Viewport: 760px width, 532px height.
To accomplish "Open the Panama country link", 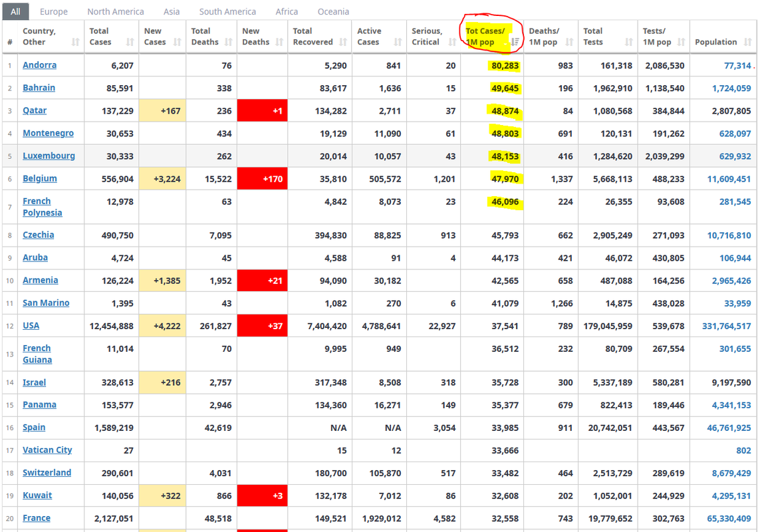I will click(x=40, y=405).
